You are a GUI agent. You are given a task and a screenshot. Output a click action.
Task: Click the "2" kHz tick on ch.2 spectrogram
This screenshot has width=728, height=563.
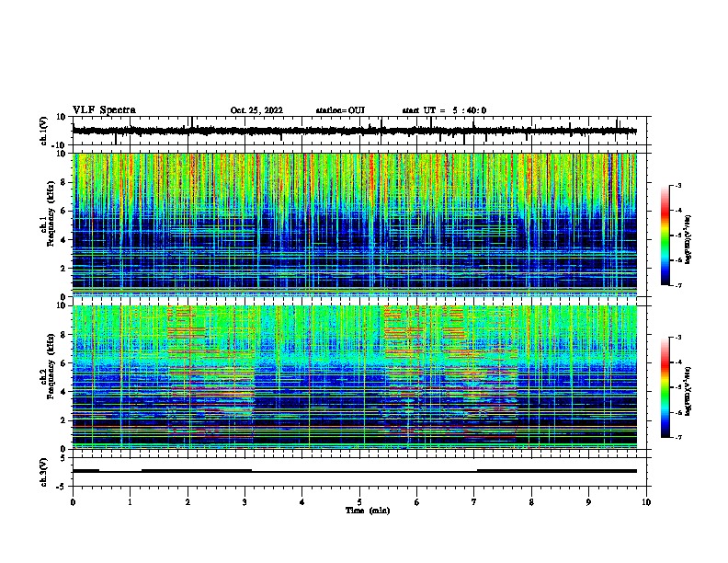63,420
